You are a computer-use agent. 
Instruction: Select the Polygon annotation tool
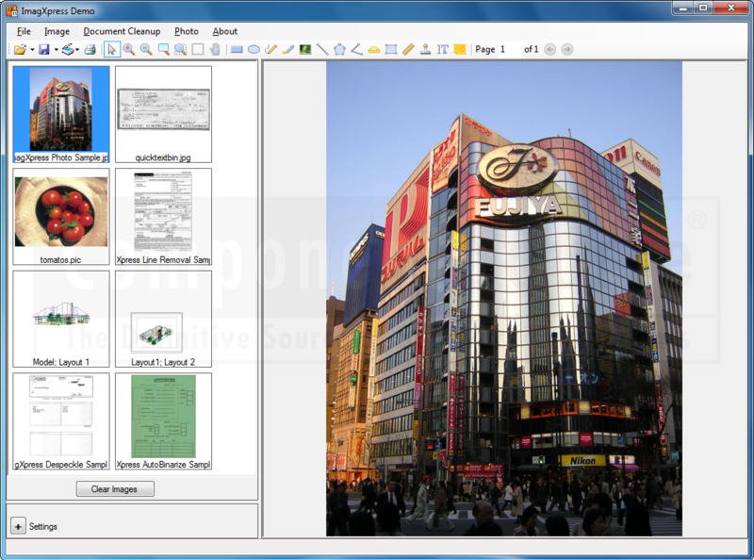tap(339, 49)
